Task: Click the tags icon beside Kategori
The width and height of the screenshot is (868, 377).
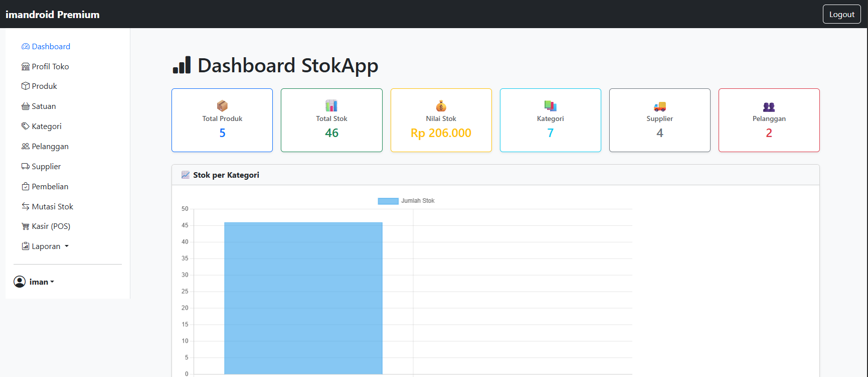Action: pos(26,126)
